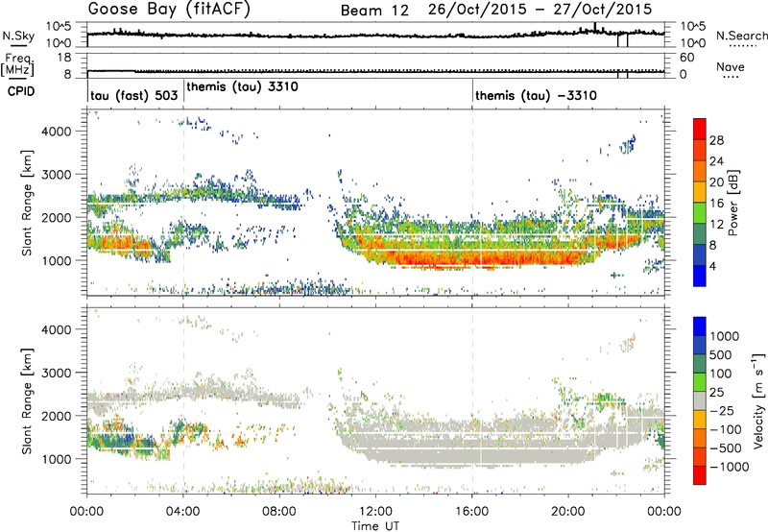Click the "20:00" time axis label
768x532 pixels.
568,512
